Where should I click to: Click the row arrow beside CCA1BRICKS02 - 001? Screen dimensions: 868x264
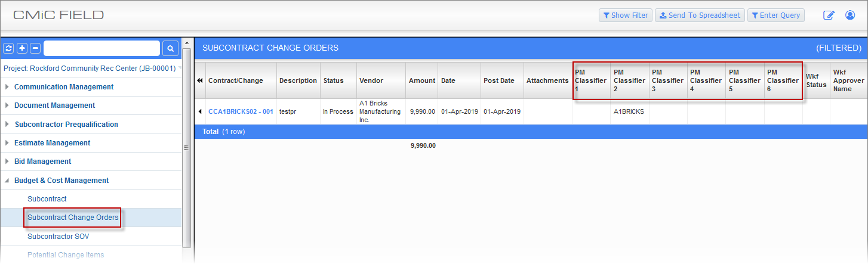(x=200, y=111)
